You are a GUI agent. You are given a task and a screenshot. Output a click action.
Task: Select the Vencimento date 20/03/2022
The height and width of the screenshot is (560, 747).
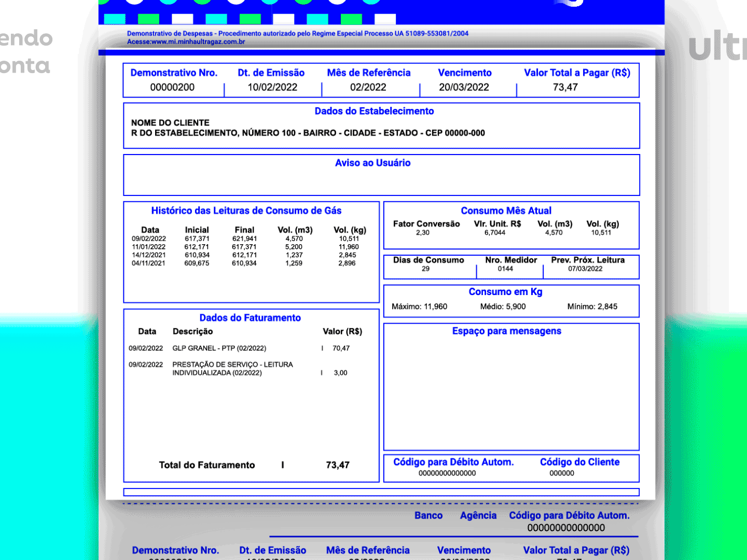pyautogui.click(x=464, y=87)
